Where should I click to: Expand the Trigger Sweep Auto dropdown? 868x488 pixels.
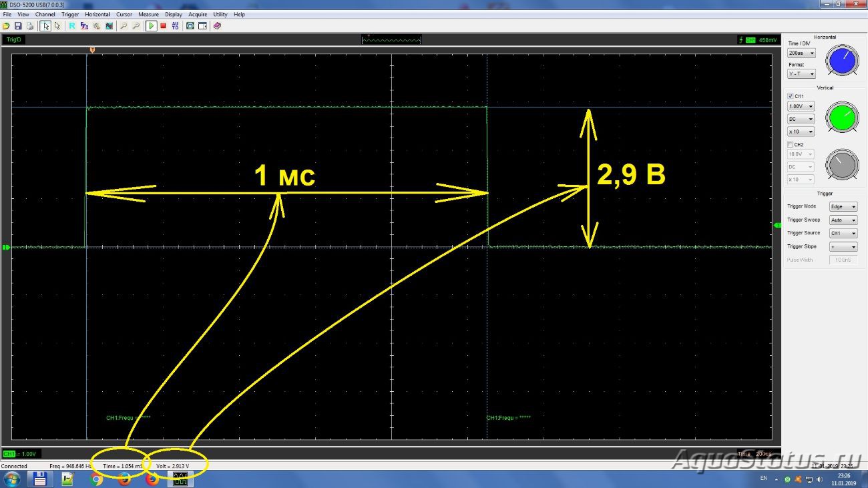tap(843, 220)
